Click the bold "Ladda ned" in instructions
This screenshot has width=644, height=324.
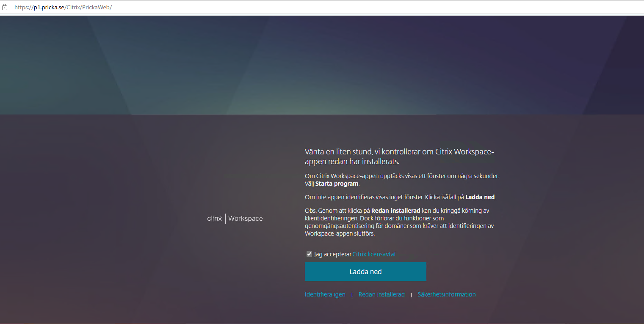point(480,197)
